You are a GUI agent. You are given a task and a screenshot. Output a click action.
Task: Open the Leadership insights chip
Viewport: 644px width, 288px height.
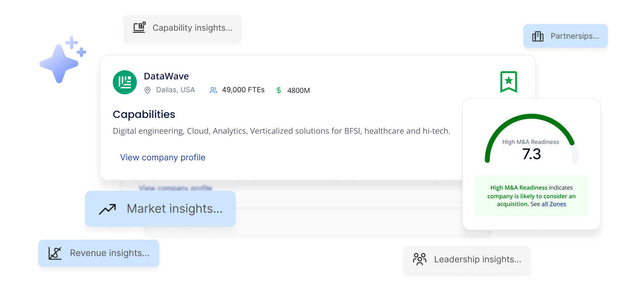click(x=467, y=260)
